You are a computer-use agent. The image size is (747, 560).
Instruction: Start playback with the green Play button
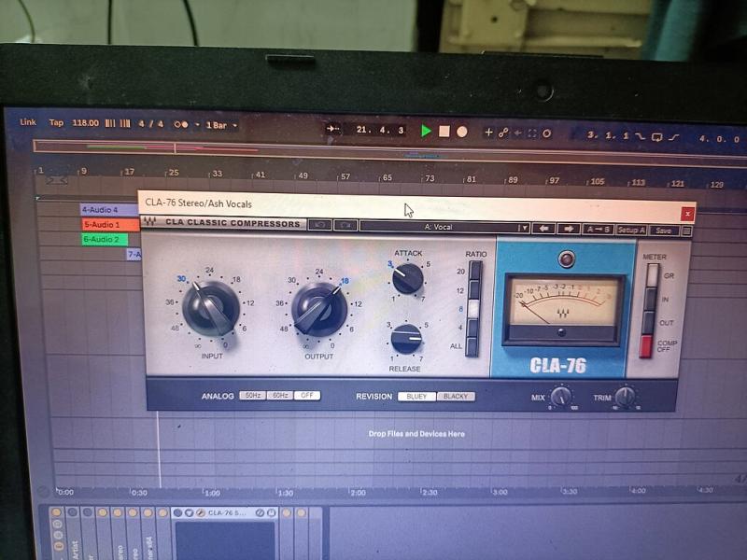pos(426,131)
